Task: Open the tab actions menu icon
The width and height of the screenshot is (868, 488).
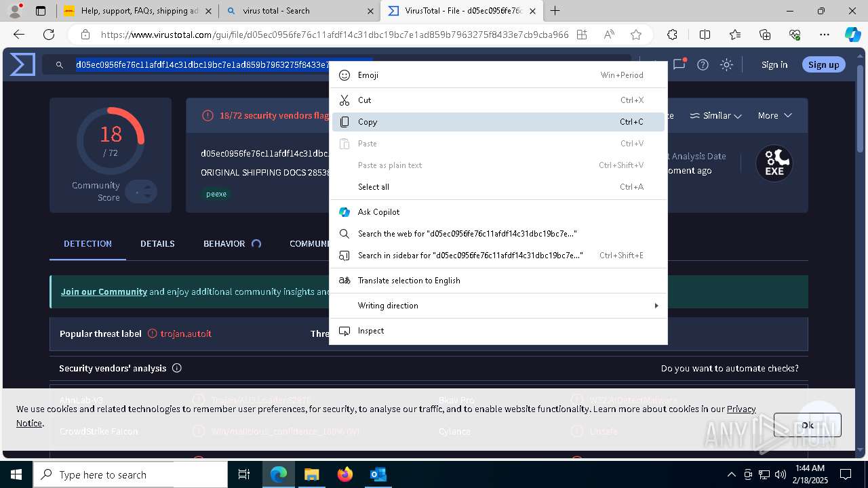Action: pyautogui.click(x=41, y=11)
